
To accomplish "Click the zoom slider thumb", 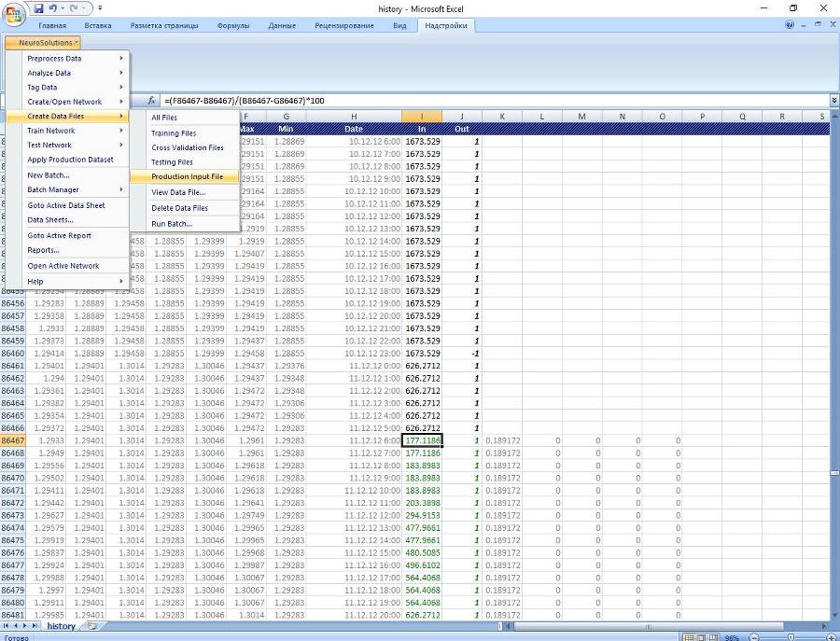I will point(791,637).
